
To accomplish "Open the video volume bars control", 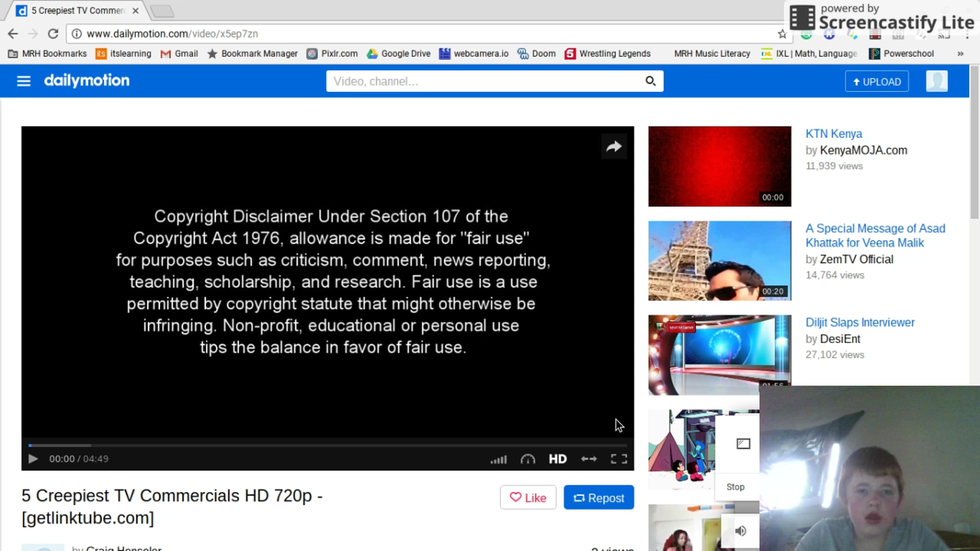I will tap(498, 459).
